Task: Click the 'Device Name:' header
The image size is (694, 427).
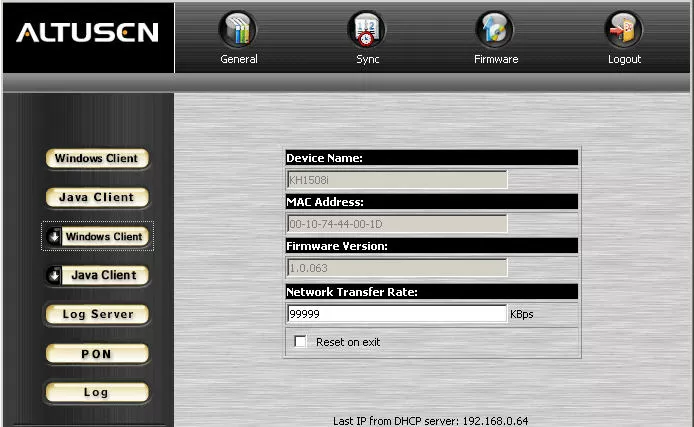Action: [432, 158]
